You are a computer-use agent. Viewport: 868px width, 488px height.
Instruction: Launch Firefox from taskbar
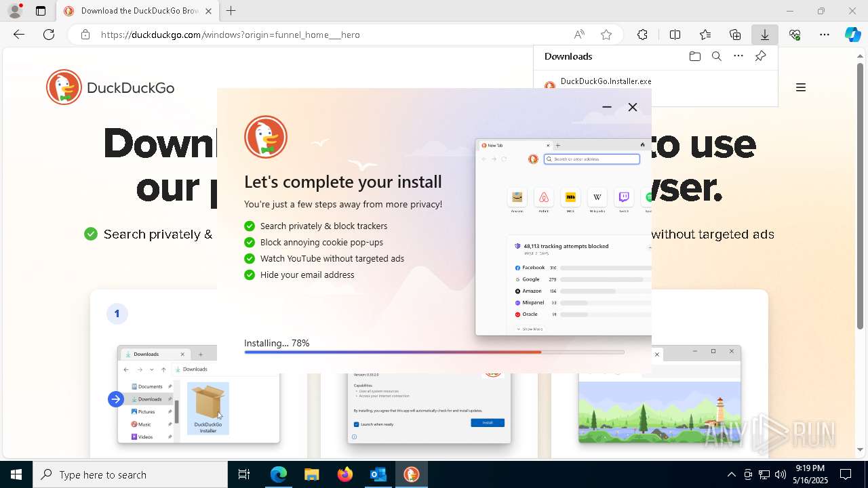coord(344,474)
